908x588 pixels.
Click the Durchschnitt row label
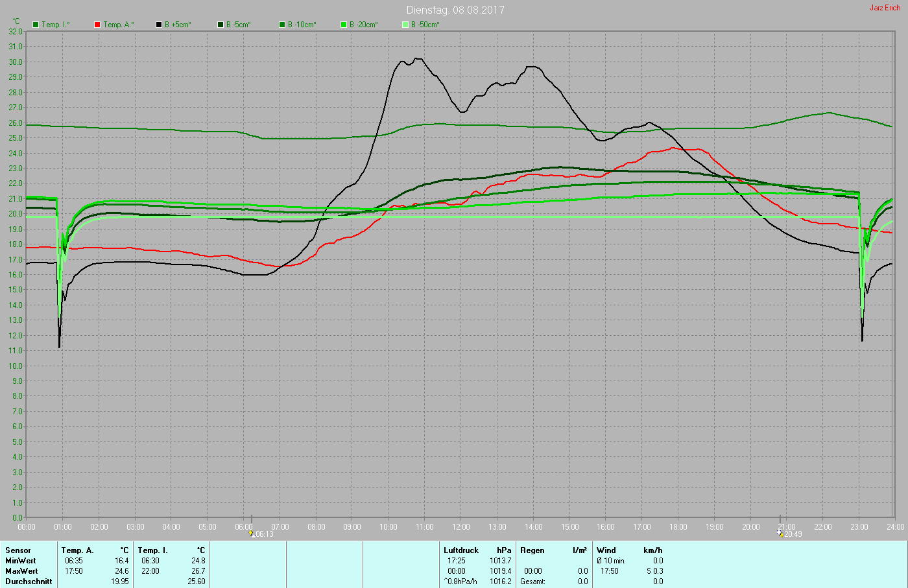pos(29,582)
